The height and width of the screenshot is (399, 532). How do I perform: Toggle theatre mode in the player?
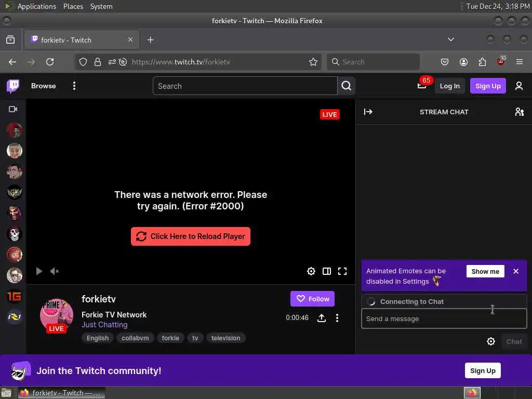click(x=327, y=271)
